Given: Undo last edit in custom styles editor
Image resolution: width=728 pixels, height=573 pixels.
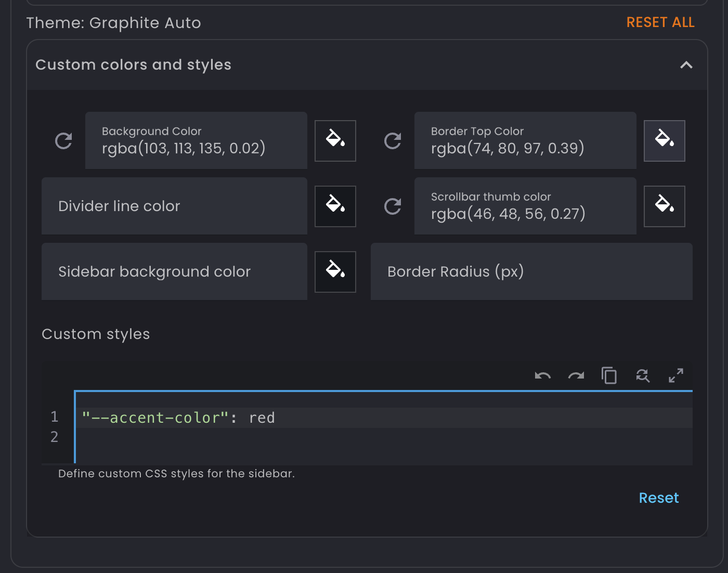Looking at the screenshot, I should point(542,375).
